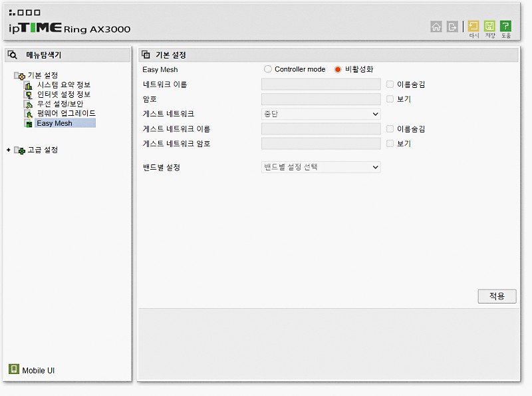The height and width of the screenshot is (396, 532).
Task: Click the Mobile UI icon
Action: 14,369
